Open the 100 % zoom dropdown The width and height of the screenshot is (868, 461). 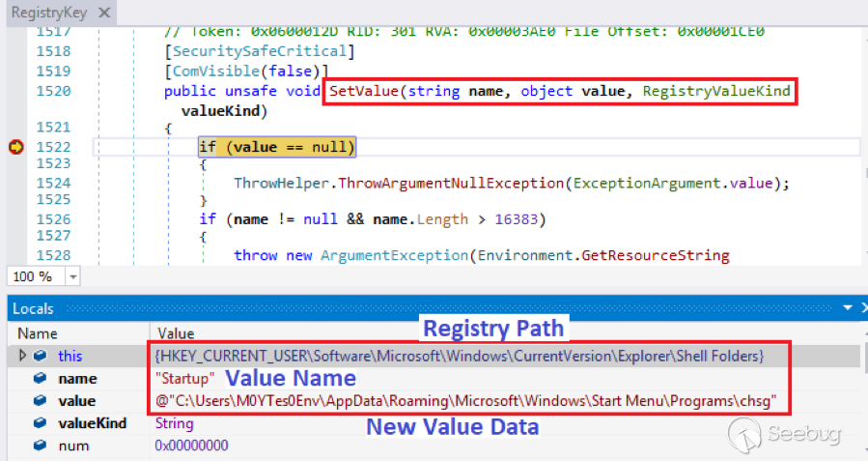(72, 276)
